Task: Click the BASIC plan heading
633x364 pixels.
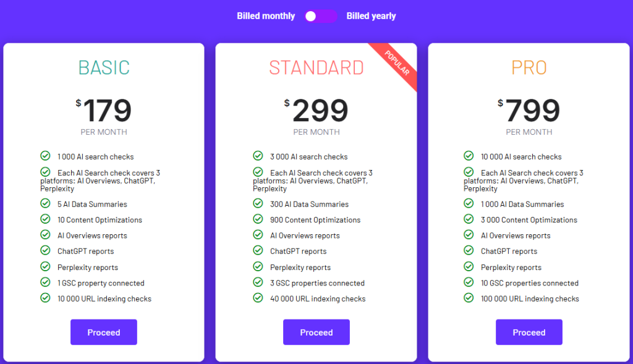Action: (x=104, y=67)
